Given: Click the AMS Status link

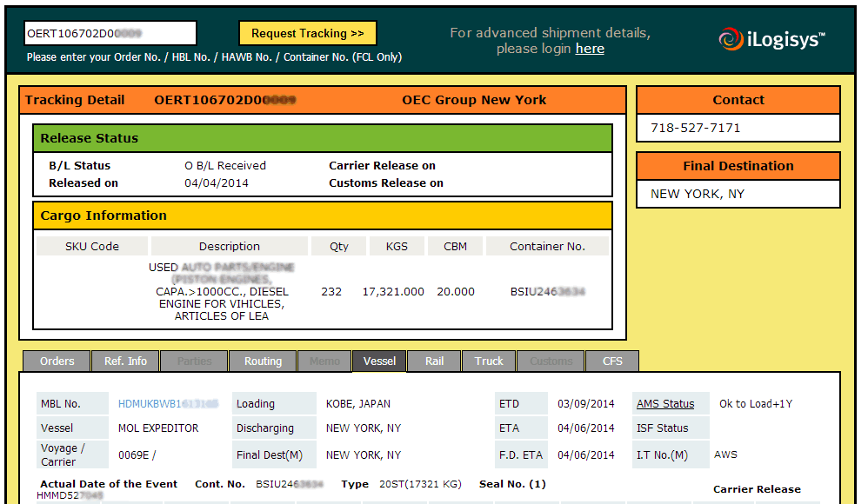Looking at the screenshot, I should point(665,404).
